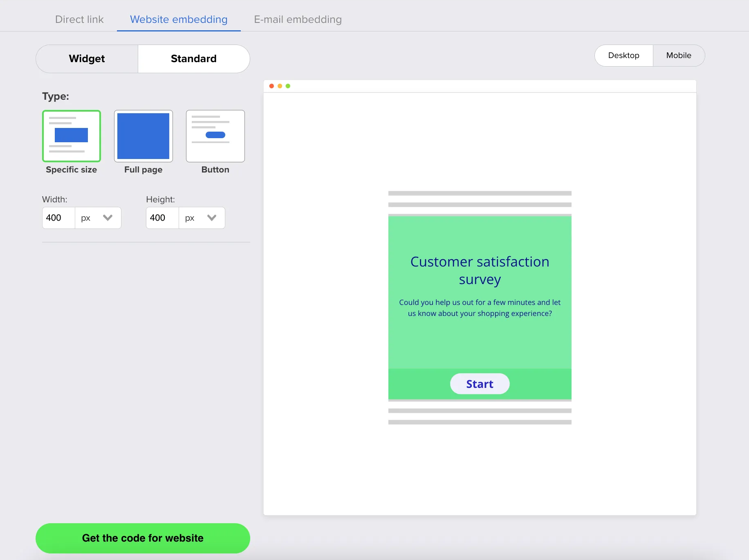Screen dimensions: 749x560
Task: Select the Specific size embed type icon
Action: tap(72, 136)
